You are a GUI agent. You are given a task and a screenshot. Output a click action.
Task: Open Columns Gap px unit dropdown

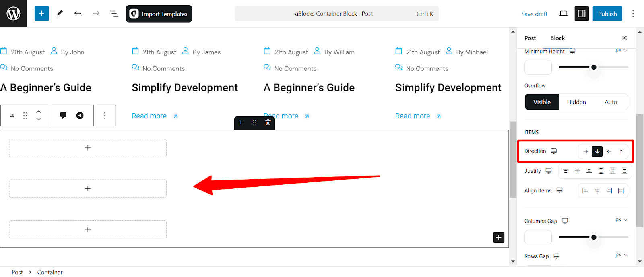(x=621, y=220)
